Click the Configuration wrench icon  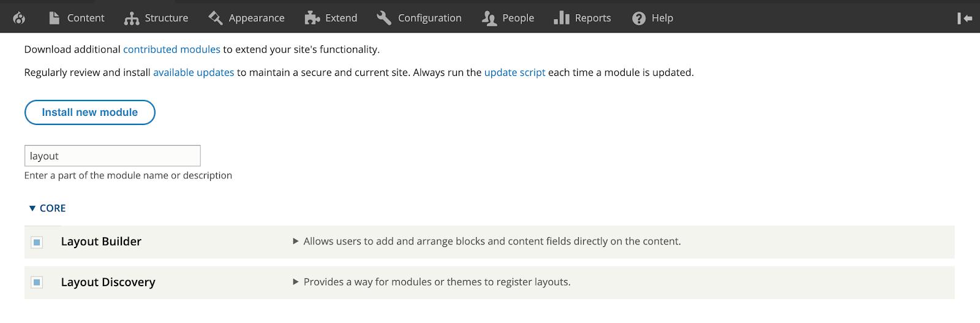384,18
